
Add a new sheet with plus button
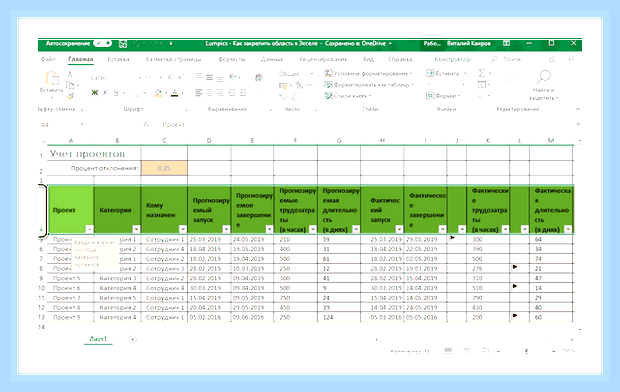coord(133,339)
